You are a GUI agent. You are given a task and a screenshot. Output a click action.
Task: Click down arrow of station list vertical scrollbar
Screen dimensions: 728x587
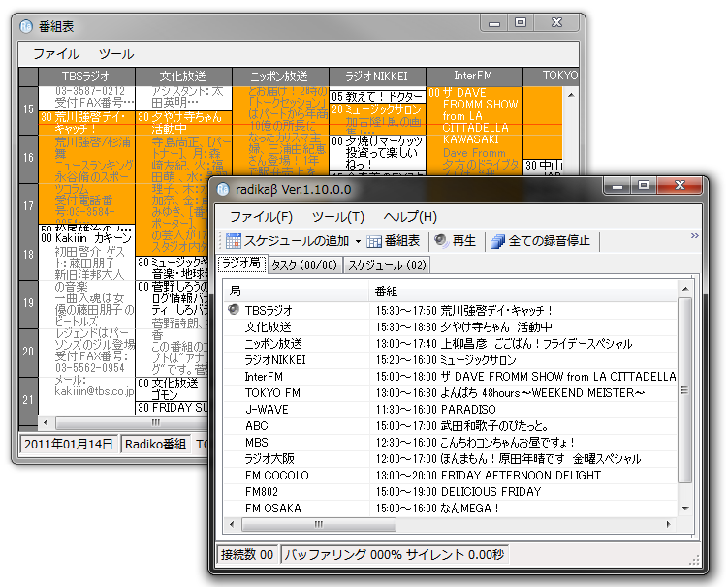684,509
